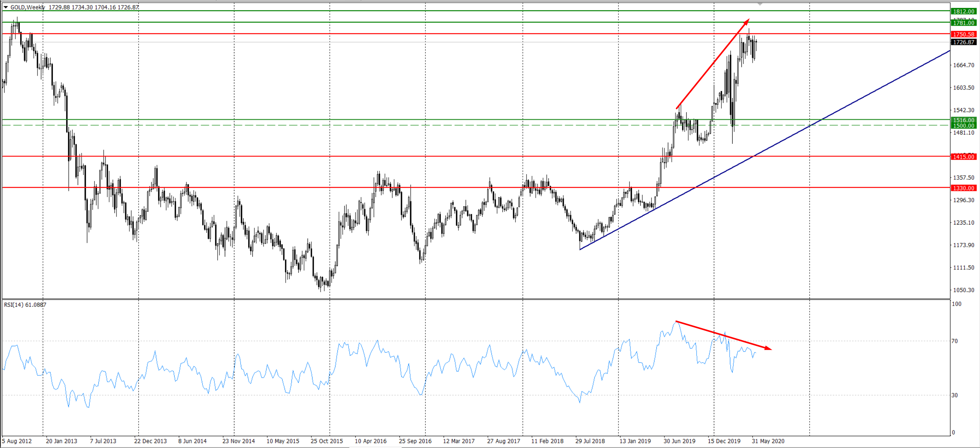The height and width of the screenshot is (448, 980).
Task: Click the 1781.00 green price label
Action: (x=964, y=23)
